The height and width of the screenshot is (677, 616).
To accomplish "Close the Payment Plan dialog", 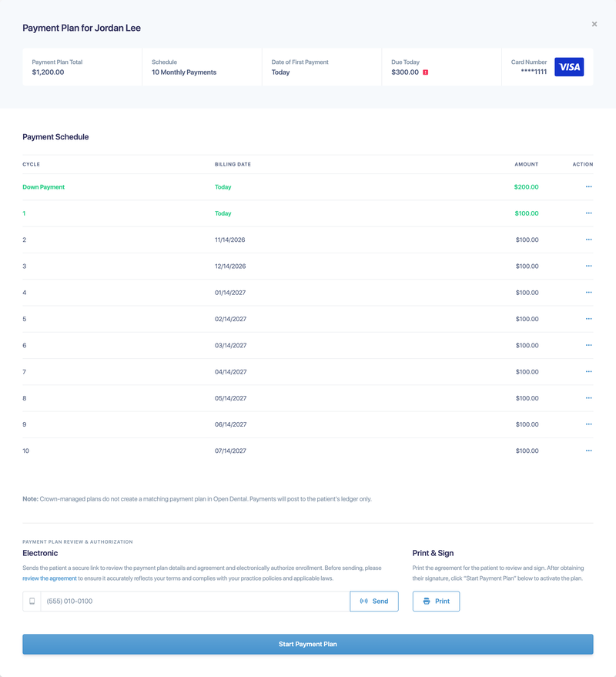I will [594, 24].
